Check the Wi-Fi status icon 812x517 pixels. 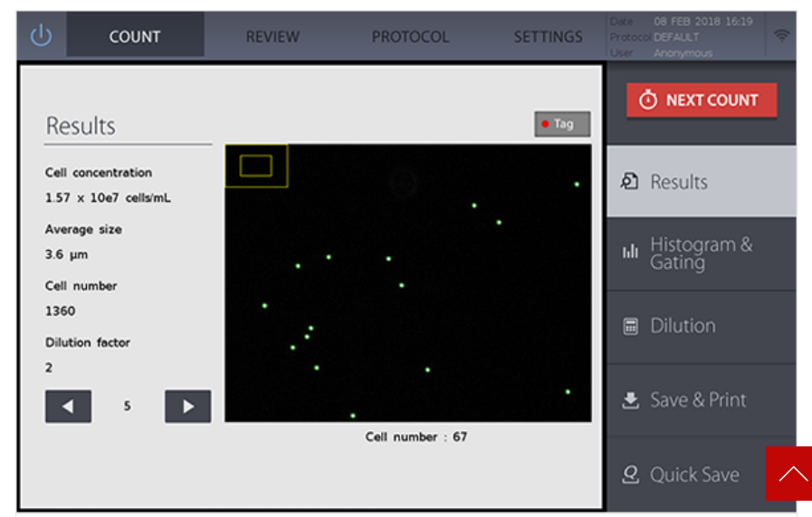pyautogui.click(x=780, y=36)
